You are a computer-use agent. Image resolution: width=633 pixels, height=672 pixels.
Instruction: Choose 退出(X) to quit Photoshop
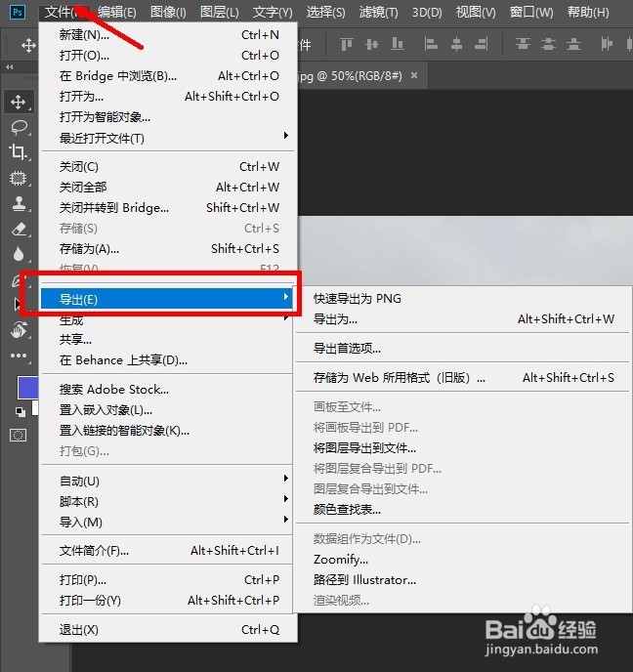[169, 630]
